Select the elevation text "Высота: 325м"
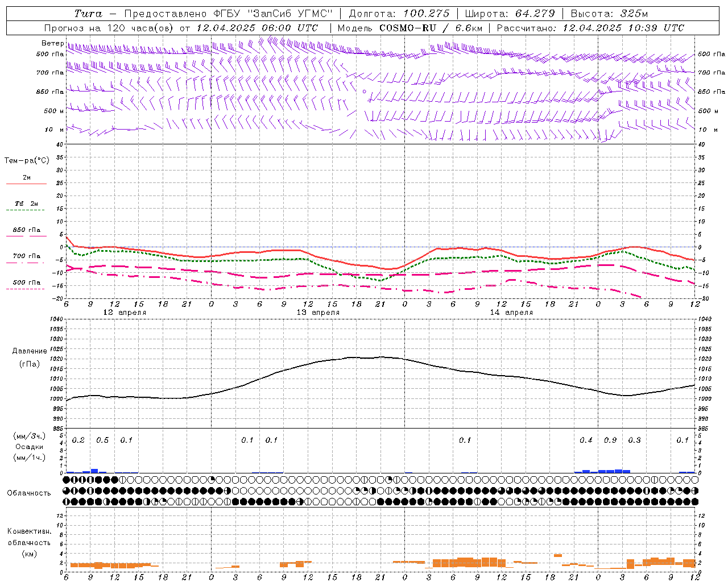 point(610,14)
